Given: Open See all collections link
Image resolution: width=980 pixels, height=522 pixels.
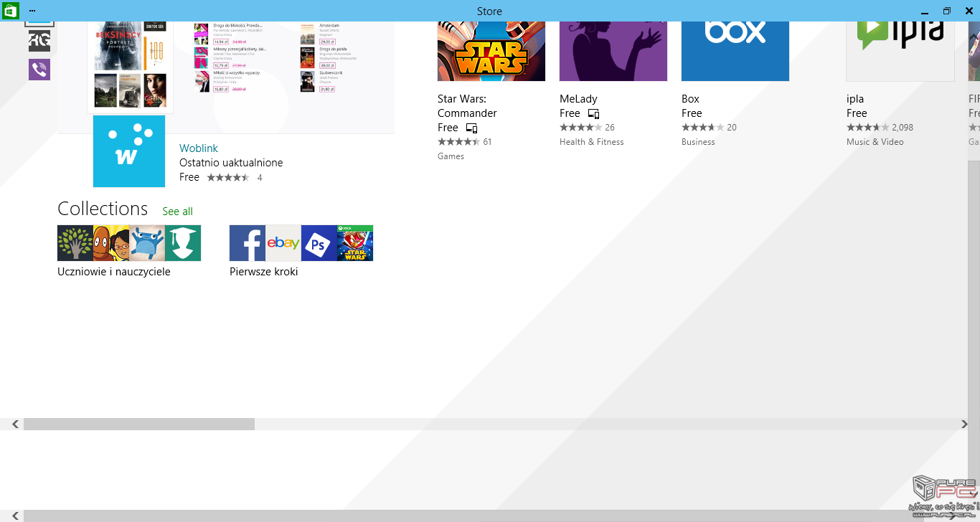Looking at the screenshot, I should click(x=177, y=212).
